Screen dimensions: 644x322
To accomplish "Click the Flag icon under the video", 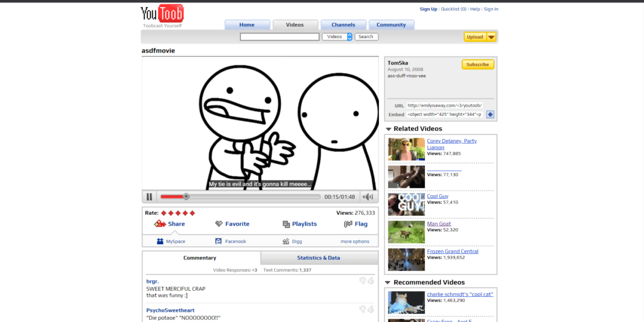I will [x=348, y=224].
